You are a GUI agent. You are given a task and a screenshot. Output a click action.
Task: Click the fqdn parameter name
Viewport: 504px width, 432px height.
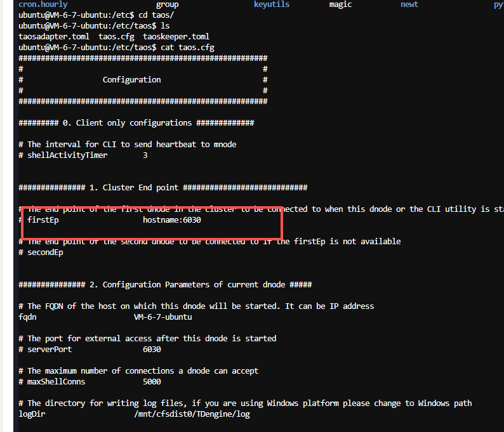[x=27, y=317]
